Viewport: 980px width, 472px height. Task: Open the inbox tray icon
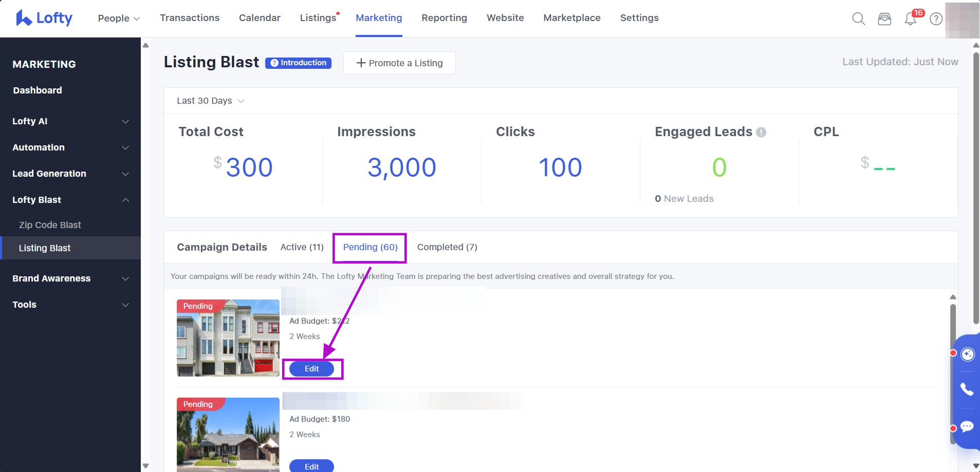pos(884,19)
